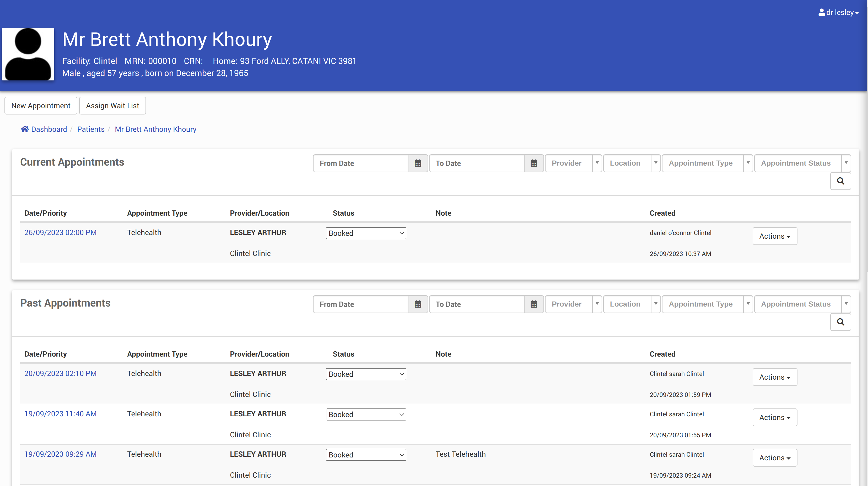The width and height of the screenshot is (868, 486).
Task: Go to Patients breadcrumb link
Action: tap(91, 129)
